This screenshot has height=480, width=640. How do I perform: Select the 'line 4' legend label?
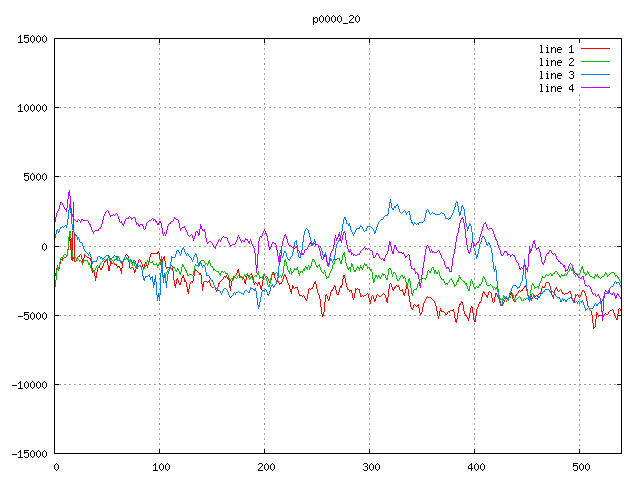[557, 88]
